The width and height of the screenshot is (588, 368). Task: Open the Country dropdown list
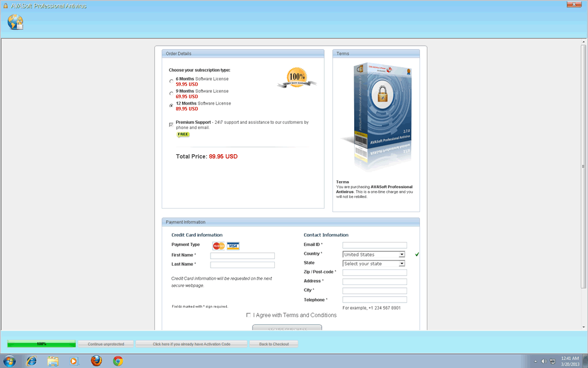pyautogui.click(x=402, y=255)
